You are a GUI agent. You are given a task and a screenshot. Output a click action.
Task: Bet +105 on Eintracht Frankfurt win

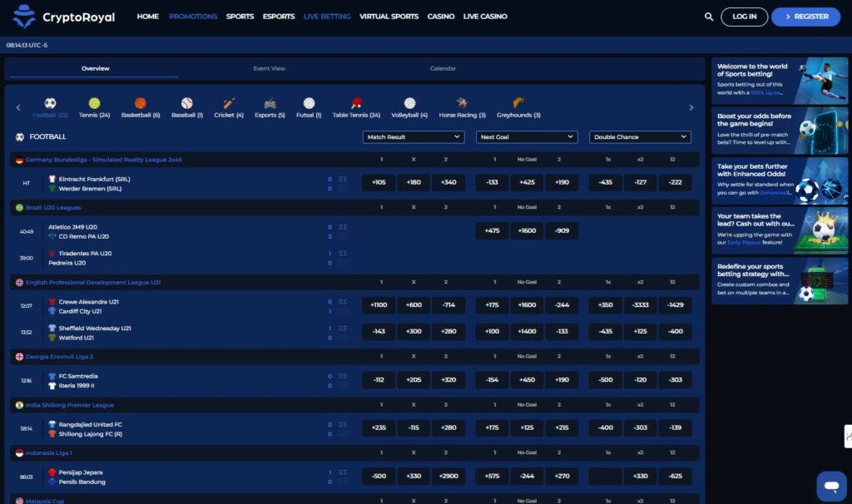point(379,182)
